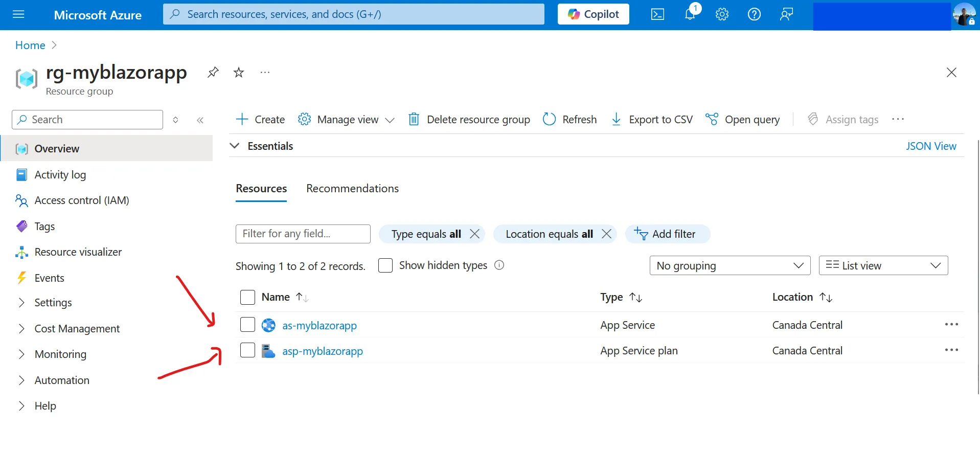The image size is (980, 451).
Task: Sort by the Name column
Action: click(x=285, y=297)
